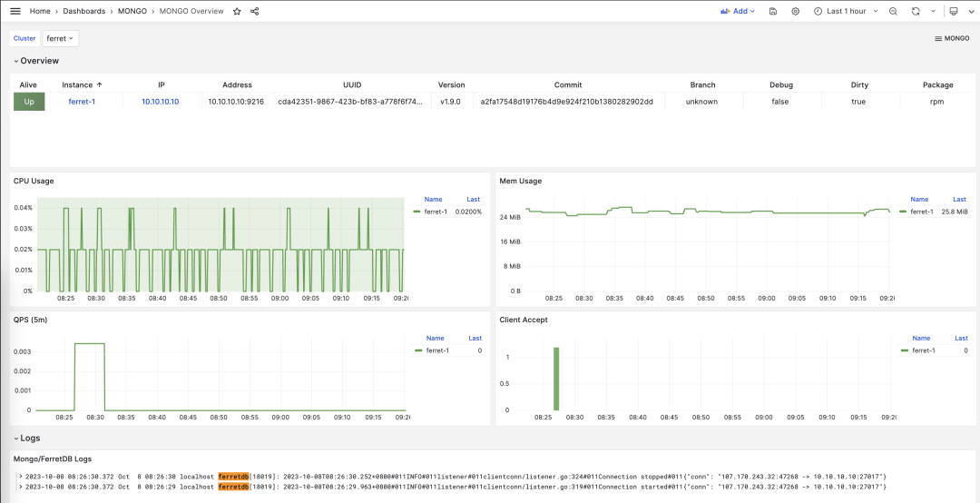
Task: Toggle ferret-1 series in Mem Usage legend
Action: [x=922, y=212]
